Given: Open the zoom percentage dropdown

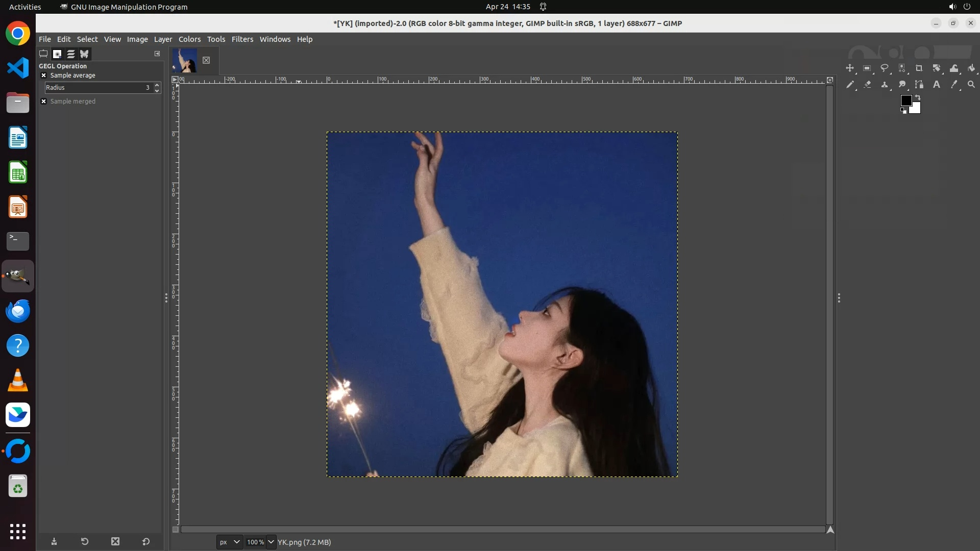Looking at the screenshot, I should pyautogui.click(x=271, y=542).
